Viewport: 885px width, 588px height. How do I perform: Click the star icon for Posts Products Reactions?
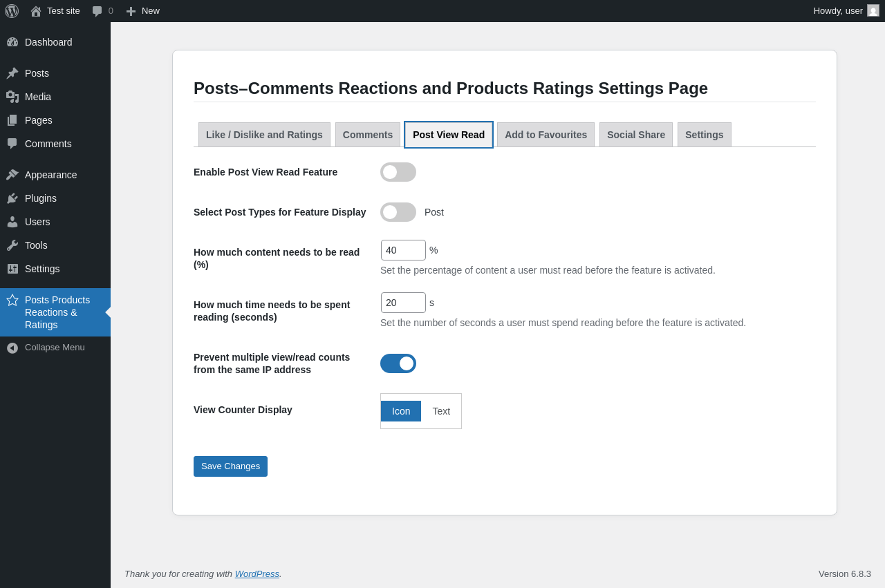12,300
